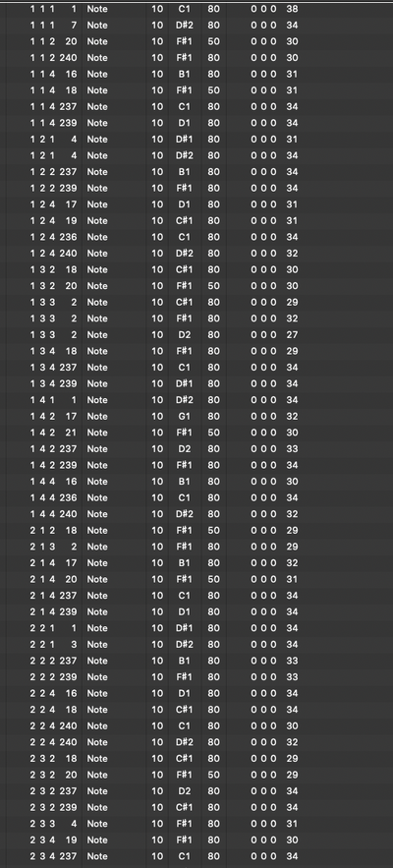Click the D#2 pitch at position 2 2 1 3
The height and width of the screenshot is (868, 393).
(x=184, y=644)
